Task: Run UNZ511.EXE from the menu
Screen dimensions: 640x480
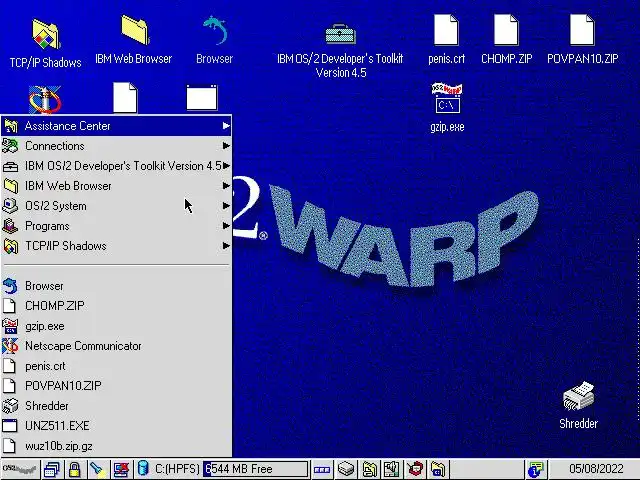Action: click(116, 426)
